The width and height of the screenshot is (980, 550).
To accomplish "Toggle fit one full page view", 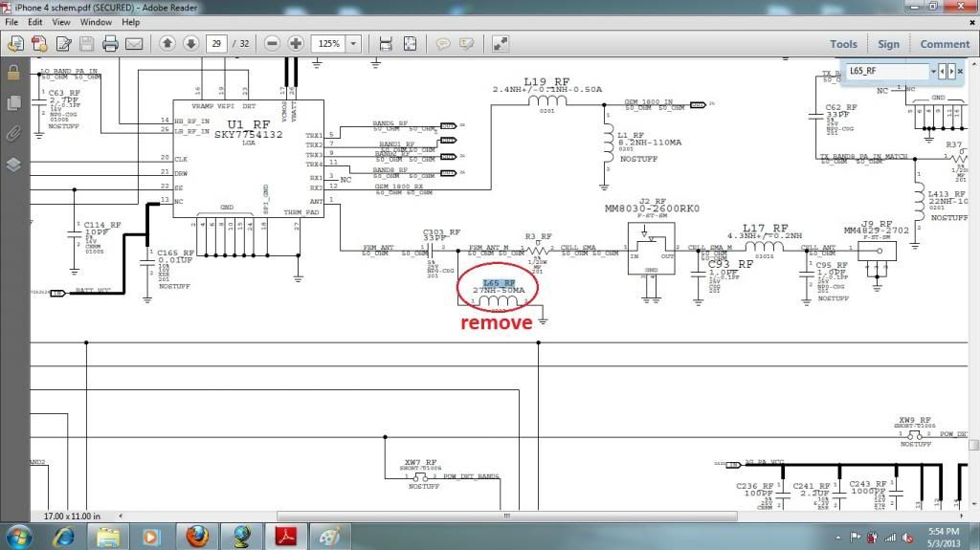I will coord(410,44).
